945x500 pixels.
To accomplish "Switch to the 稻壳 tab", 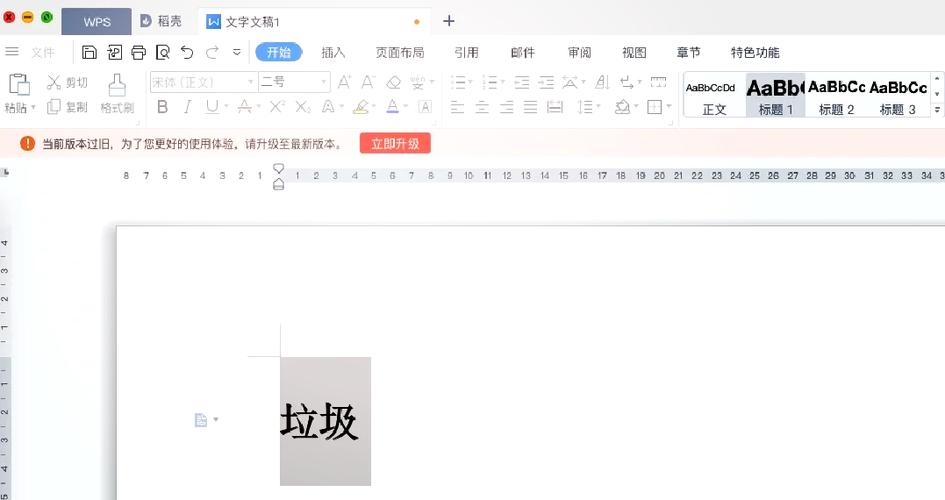I will [161, 21].
